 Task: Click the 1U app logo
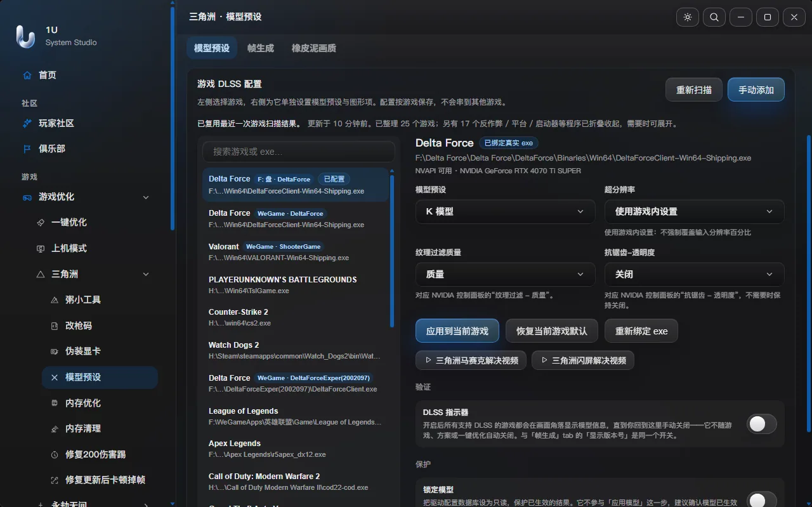(25, 36)
